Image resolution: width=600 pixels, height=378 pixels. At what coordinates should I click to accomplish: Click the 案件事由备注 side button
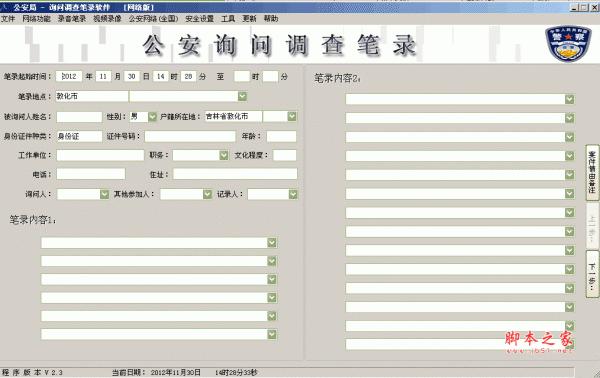click(592, 172)
